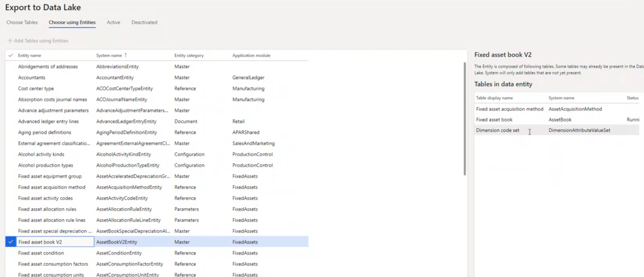Select Fixed asset activity codes row
The height and width of the screenshot is (277, 644).
(x=157, y=198)
